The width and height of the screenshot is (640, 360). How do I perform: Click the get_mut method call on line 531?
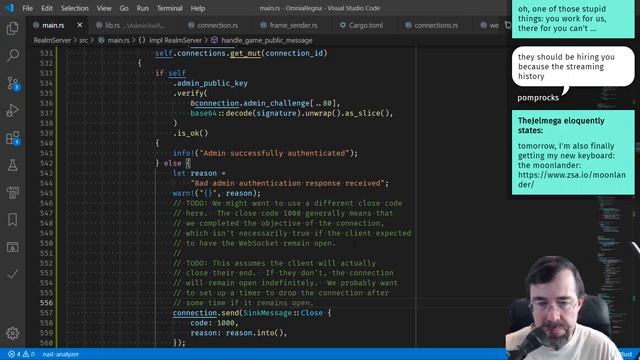click(245, 53)
